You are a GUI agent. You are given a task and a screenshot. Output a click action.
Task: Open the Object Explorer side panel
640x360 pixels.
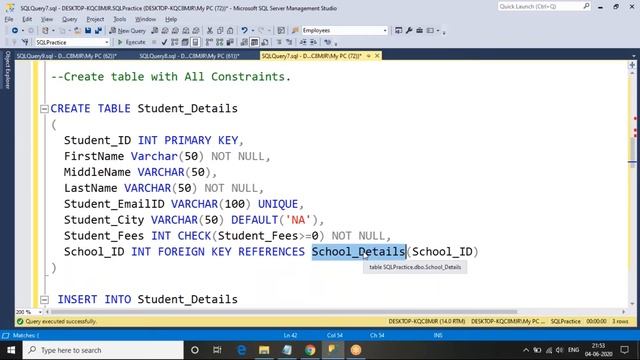[7, 70]
